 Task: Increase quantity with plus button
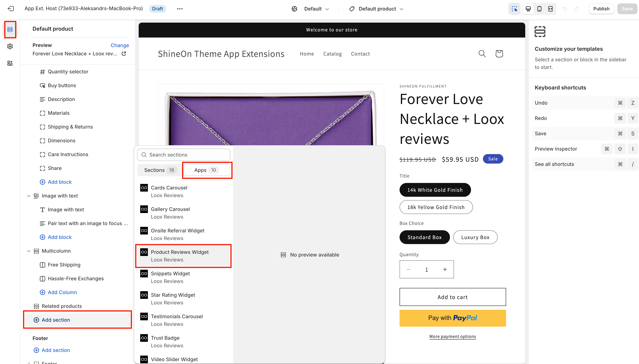[445, 270]
